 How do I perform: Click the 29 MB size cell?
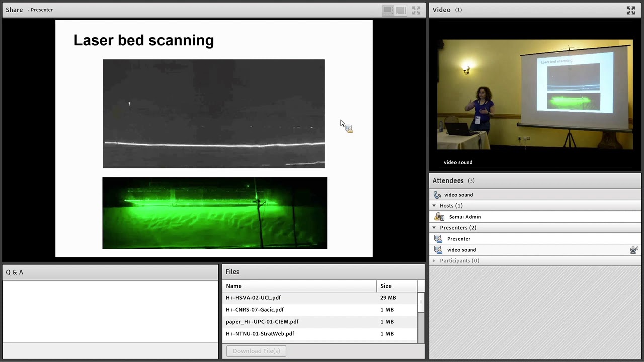point(388,298)
